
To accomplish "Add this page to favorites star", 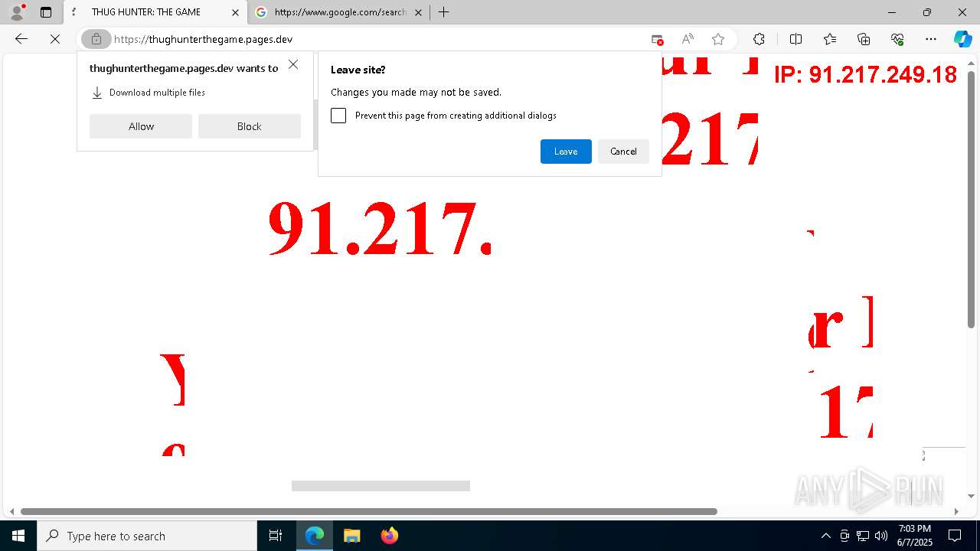I will 718,39.
